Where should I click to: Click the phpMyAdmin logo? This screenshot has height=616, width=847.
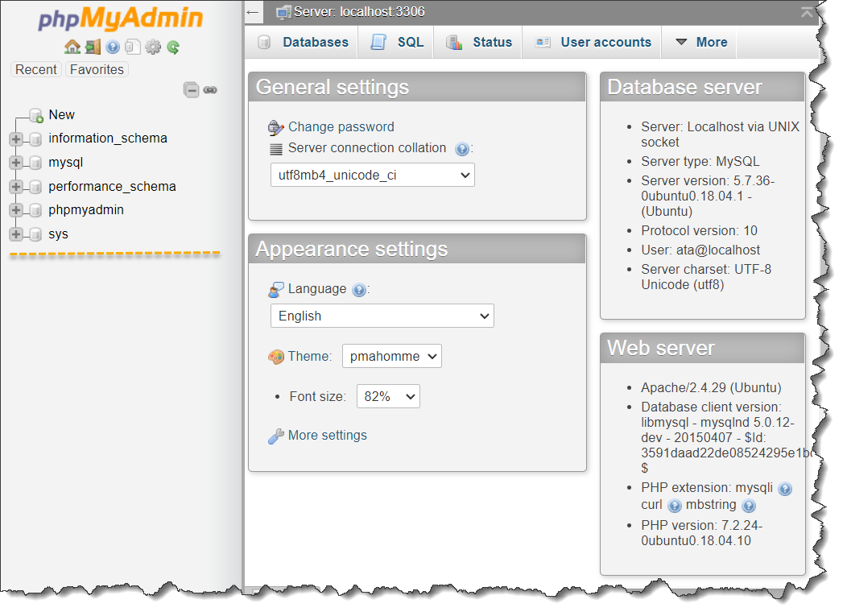click(x=121, y=19)
